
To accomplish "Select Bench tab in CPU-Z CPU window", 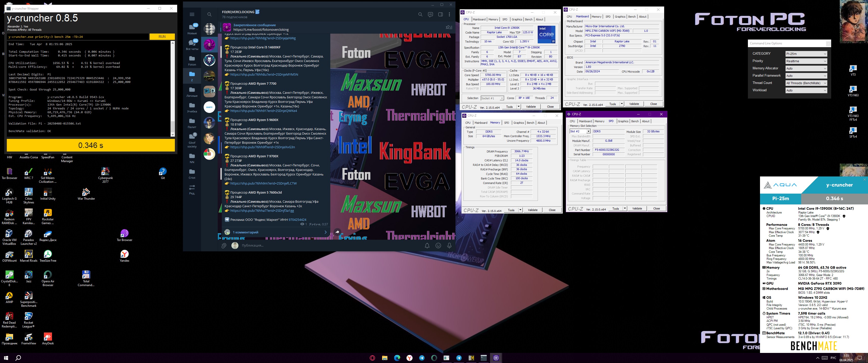I will pos(529,19).
